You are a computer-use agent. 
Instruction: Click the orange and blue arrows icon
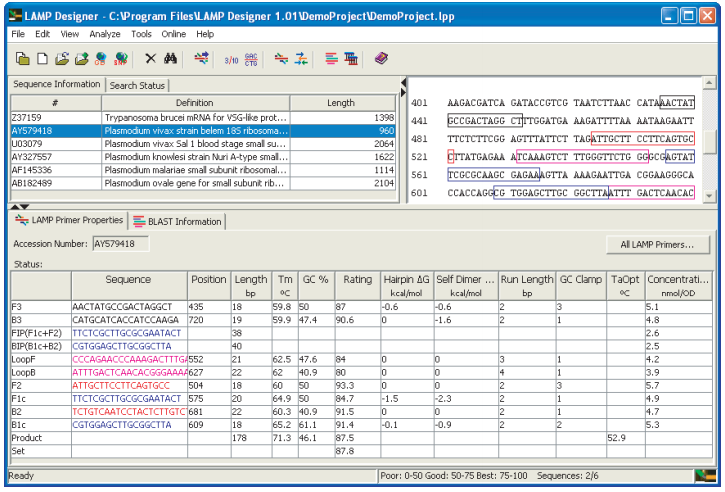301,59
